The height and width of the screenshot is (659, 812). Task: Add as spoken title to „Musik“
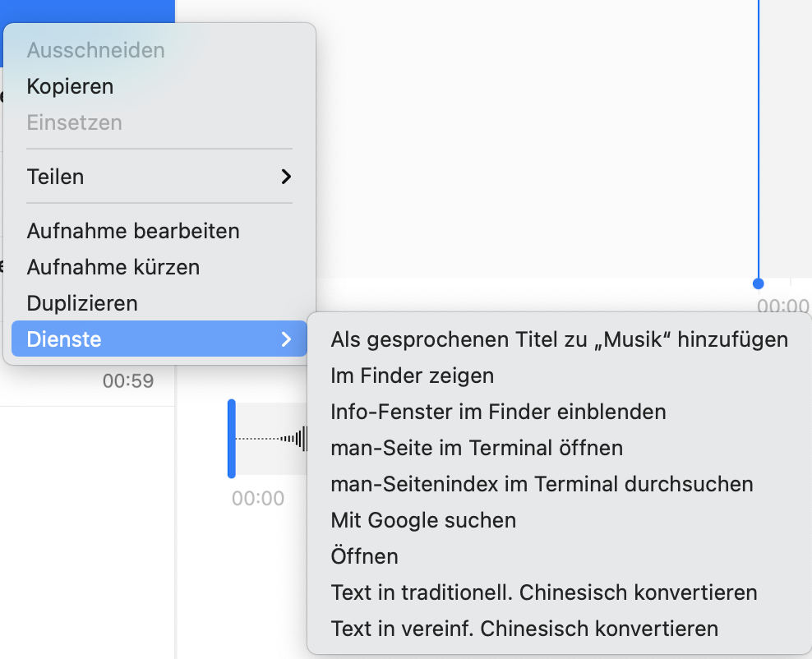pyautogui.click(x=559, y=339)
